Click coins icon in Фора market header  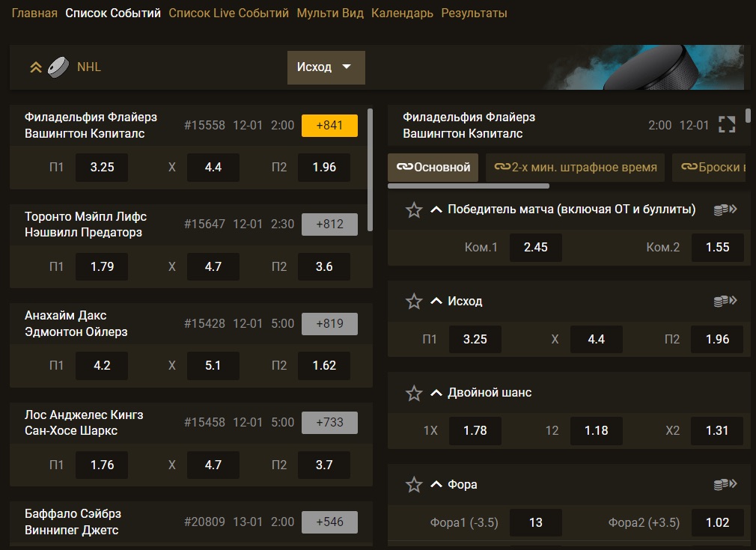tap(725, 484)
